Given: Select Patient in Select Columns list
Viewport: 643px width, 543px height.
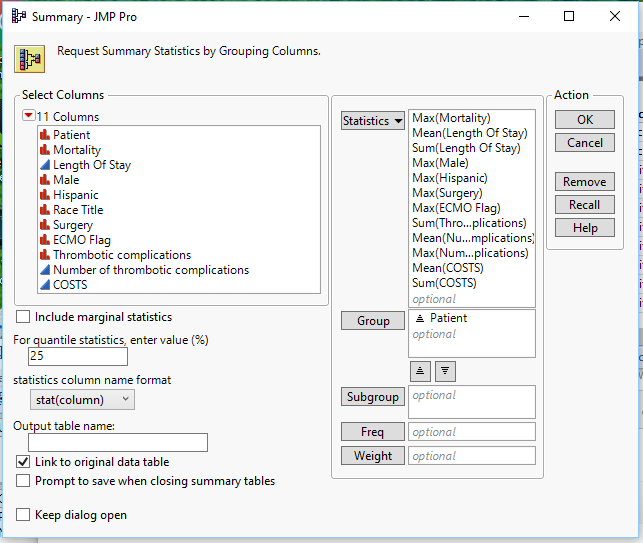Looking at the screenshot, I should coord(71,135).
